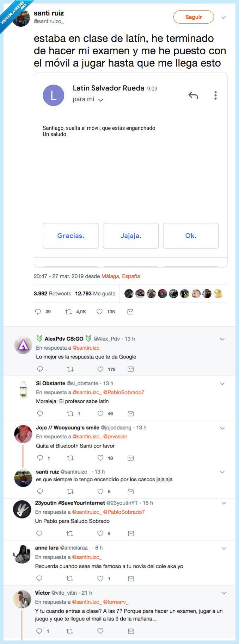This screenshot has width=239, height=644.
Task: Choose the 'Ok.' smart reply
Action: (191, 236)
